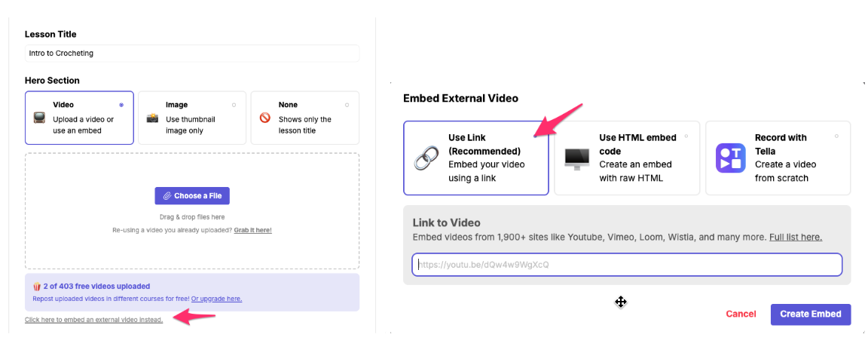Click the prohibited sign icon in None option

click(x=265, y=118)
